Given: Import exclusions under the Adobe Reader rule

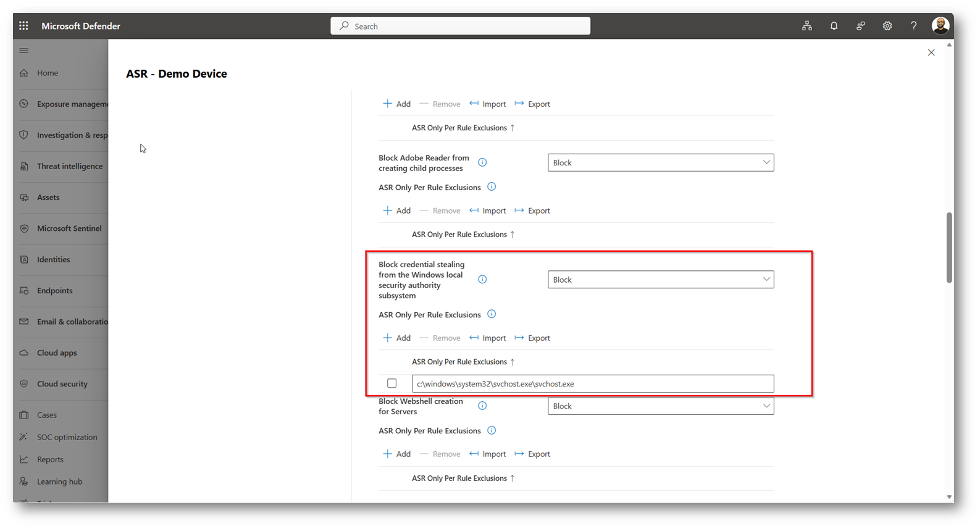Looking at the screenshot, I should point(488,211).
